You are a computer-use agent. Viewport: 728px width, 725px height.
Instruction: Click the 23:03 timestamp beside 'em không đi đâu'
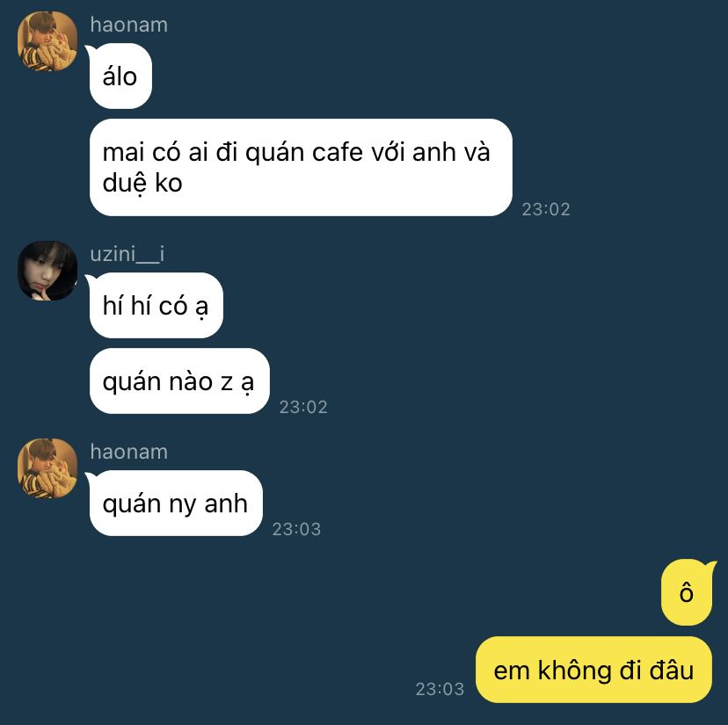click(x=440, y=689)
